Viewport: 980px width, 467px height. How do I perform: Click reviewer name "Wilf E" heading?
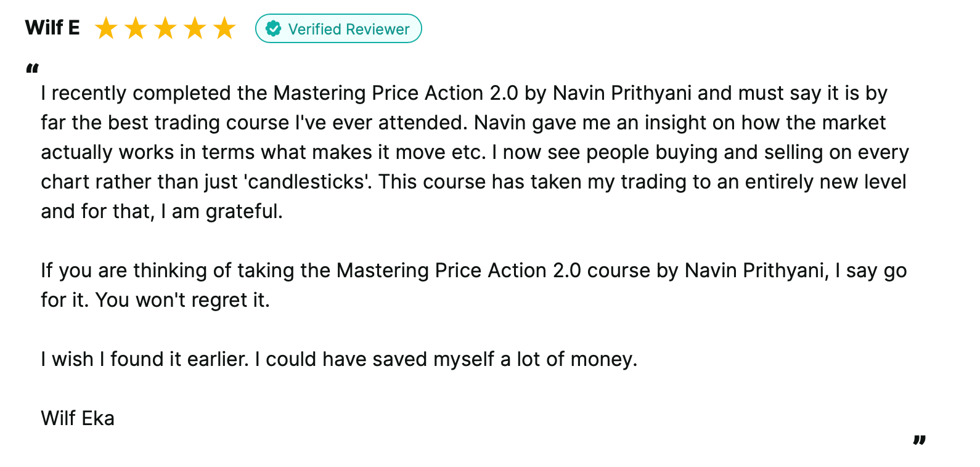tap(52, 28)
